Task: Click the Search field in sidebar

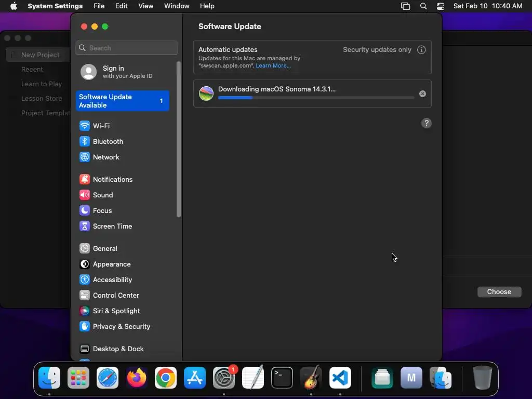Action: point(127,48)
